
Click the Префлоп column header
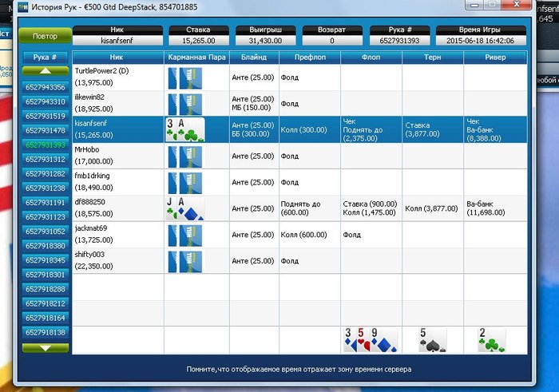[x=310, y=57]
